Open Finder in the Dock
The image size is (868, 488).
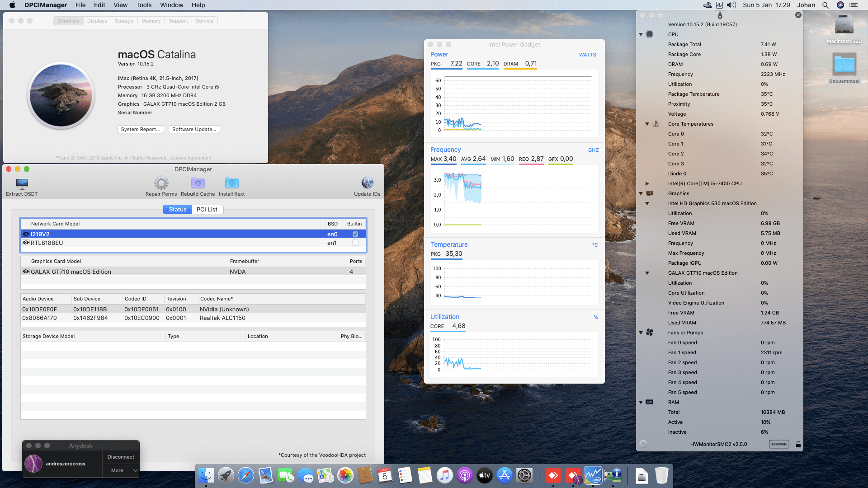pyautogui.click(x=206, y=475)
